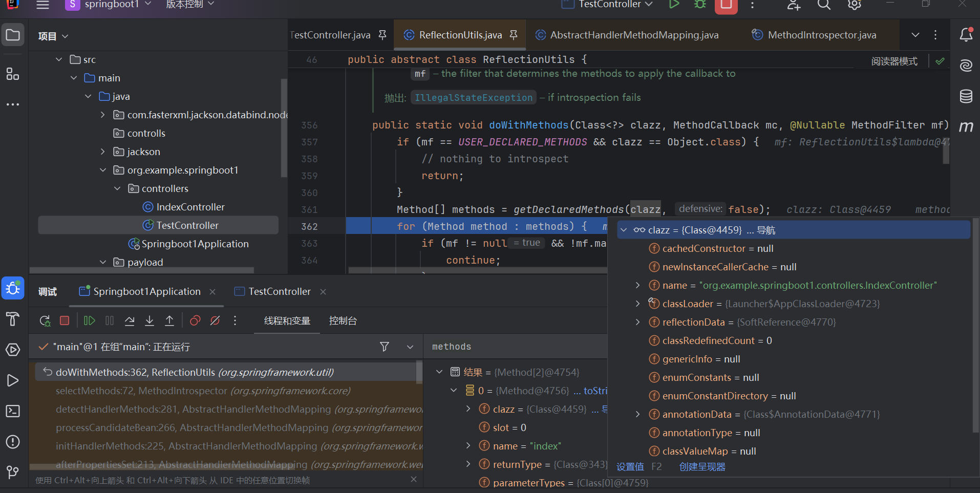
Task: Open the Build hammer tool window
Action: tap(13, 319)
